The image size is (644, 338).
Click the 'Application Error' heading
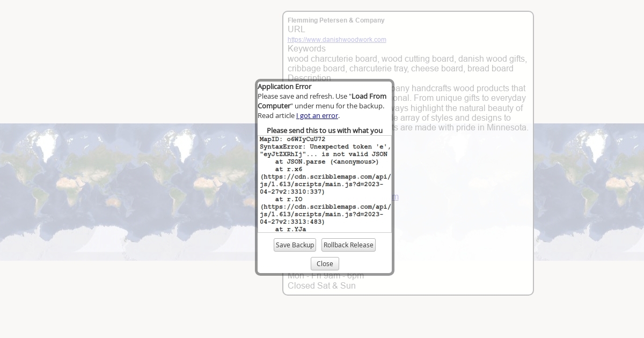pos(284,86)
